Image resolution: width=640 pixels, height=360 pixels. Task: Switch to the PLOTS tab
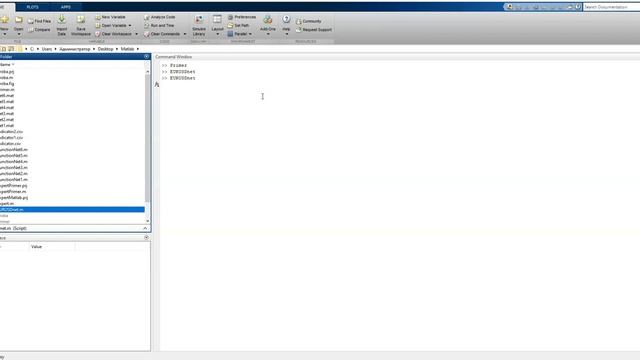point(32,7)
